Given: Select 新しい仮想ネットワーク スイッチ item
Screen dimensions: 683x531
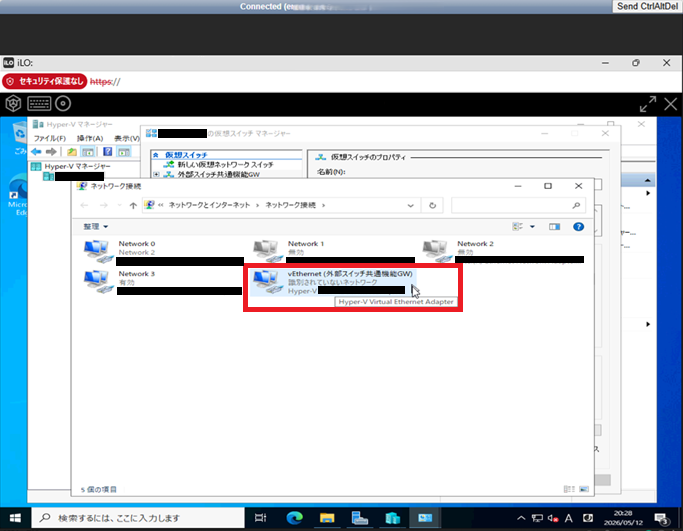Looking at the screenshot, I should (225, 165).
